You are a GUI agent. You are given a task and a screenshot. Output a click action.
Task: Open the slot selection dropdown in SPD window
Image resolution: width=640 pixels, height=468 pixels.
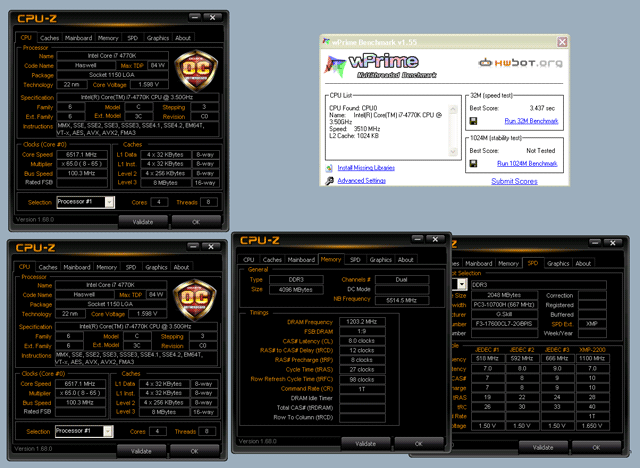click(462, 284)
